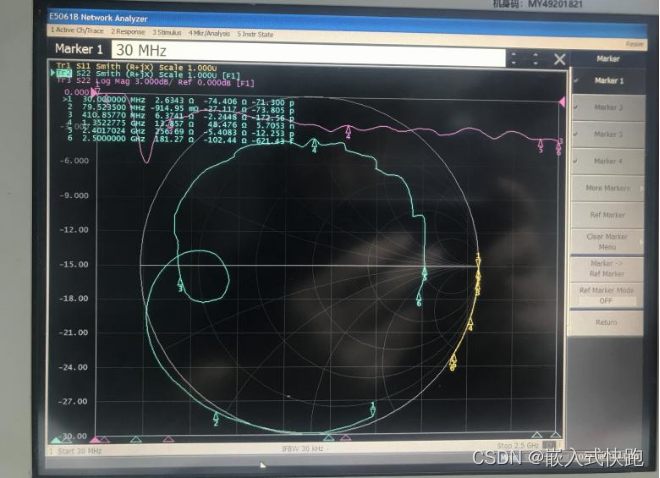Toggle Marker 1 softkey
The width and height of the screenshot is (660, 478).
tap(608, 80)
